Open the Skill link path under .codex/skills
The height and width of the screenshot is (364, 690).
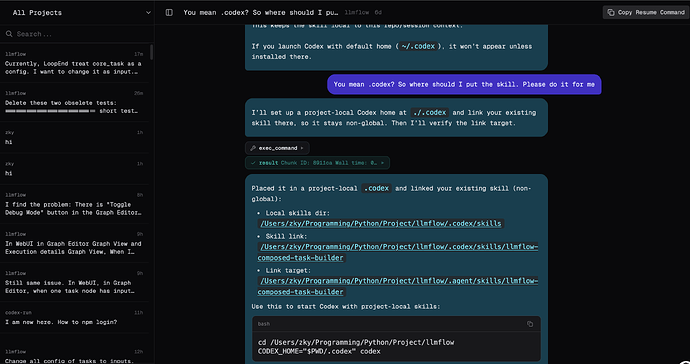pyautogui.click(x=398, y=252)
